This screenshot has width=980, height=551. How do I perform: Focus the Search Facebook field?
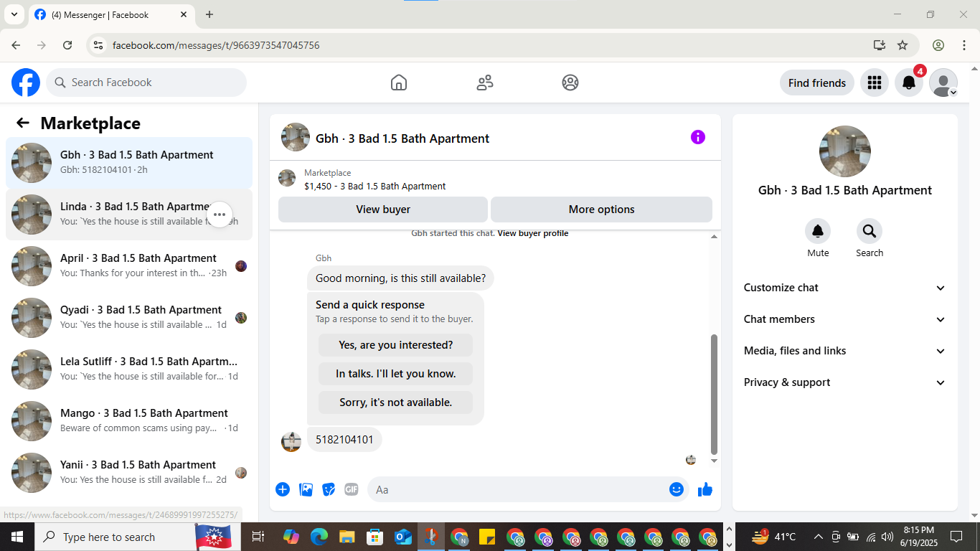pyautogui.click(x=146, y=83)
